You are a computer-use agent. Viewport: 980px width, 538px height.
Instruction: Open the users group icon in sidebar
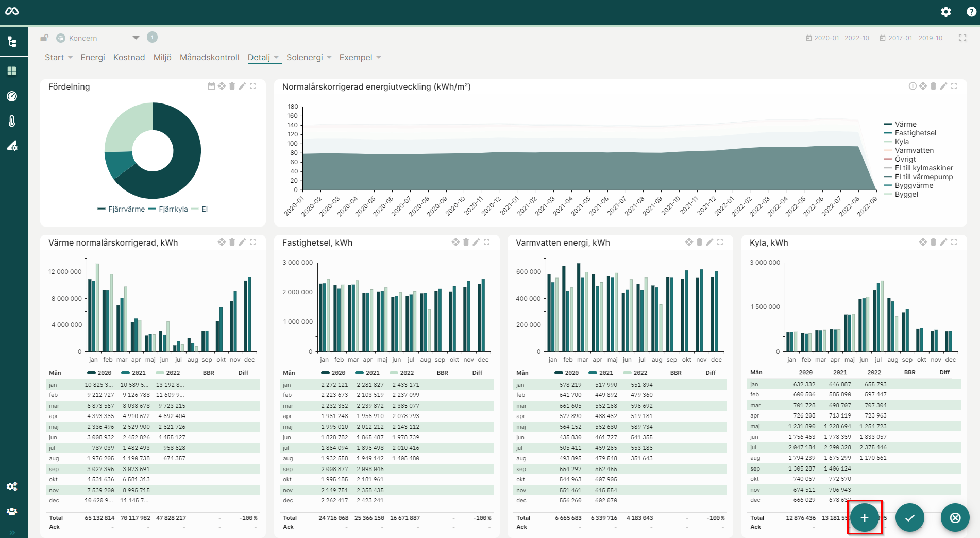12,511
